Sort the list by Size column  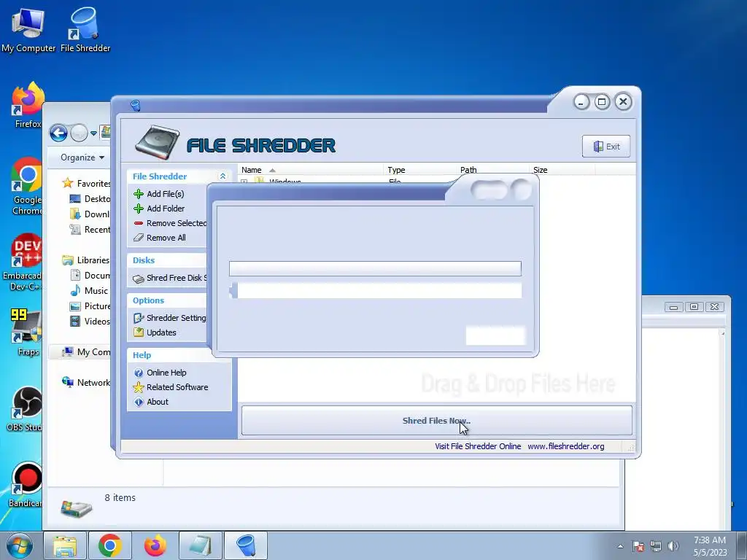click(x=562, y=170)
